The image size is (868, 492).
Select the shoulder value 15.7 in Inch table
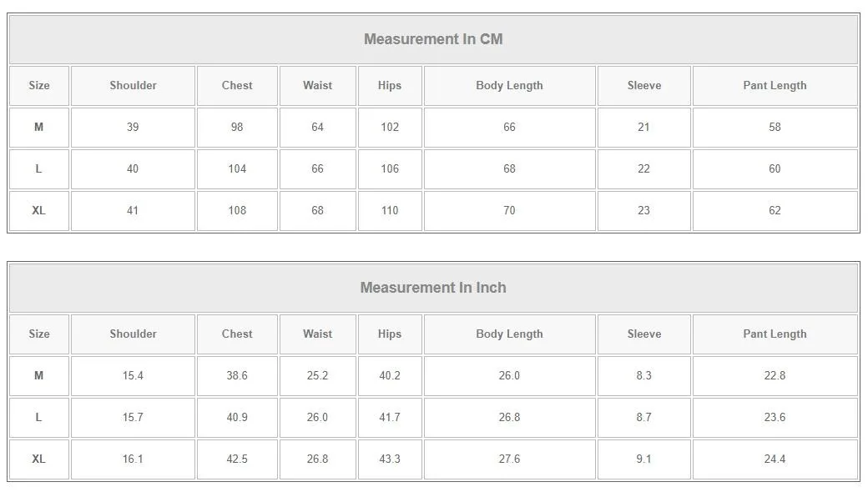[x=133, y=417]
